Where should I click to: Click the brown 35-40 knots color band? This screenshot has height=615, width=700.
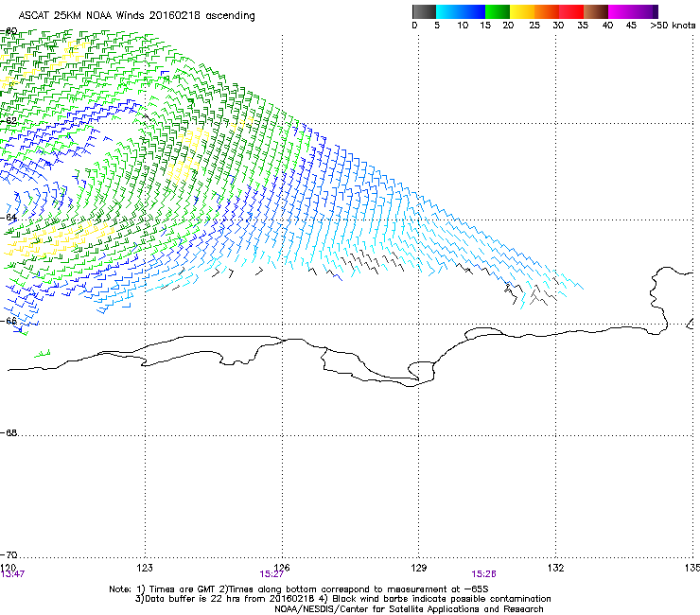tap(596, 11)
